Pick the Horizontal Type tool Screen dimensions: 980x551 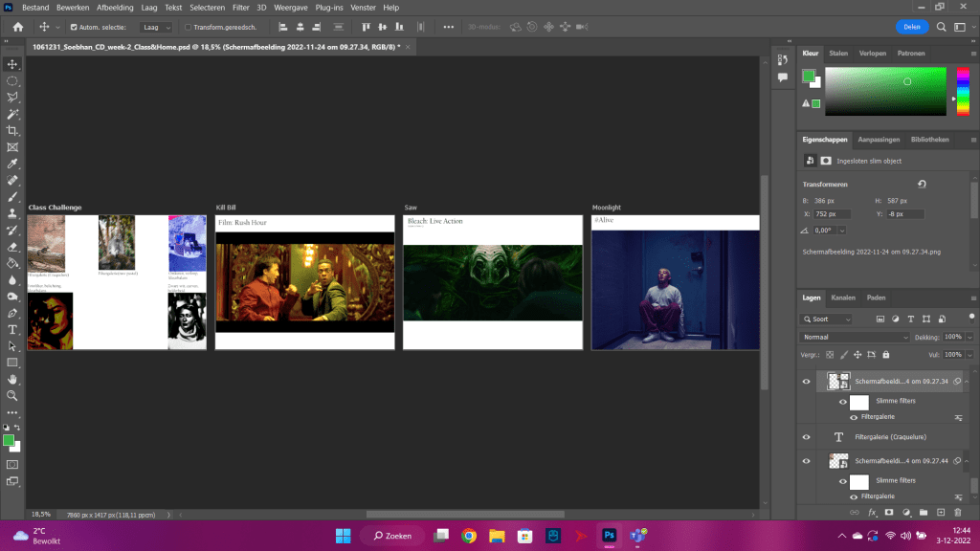pyautogui.click(x=12, y=330)
